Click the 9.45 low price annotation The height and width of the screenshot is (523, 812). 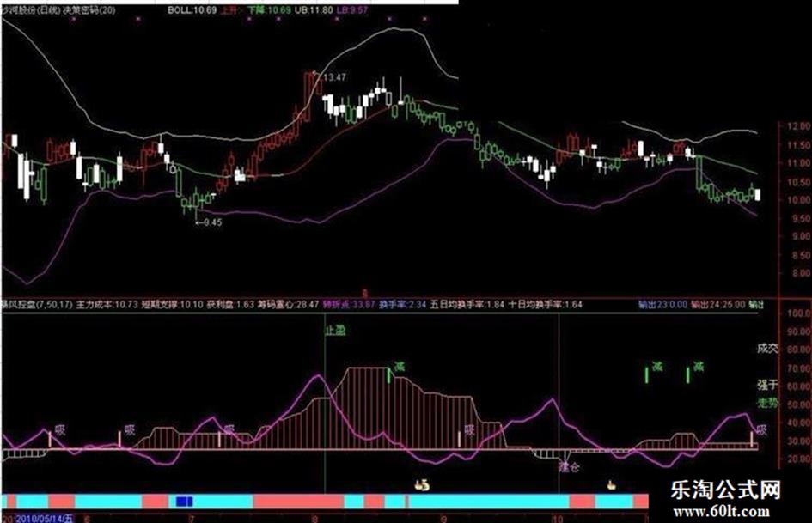point(212,222)
